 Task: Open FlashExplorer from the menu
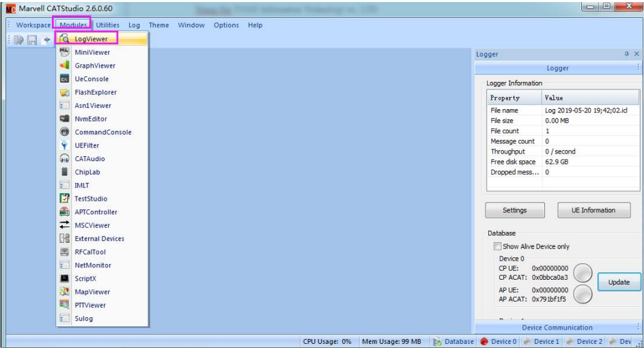tap(95, 92)
